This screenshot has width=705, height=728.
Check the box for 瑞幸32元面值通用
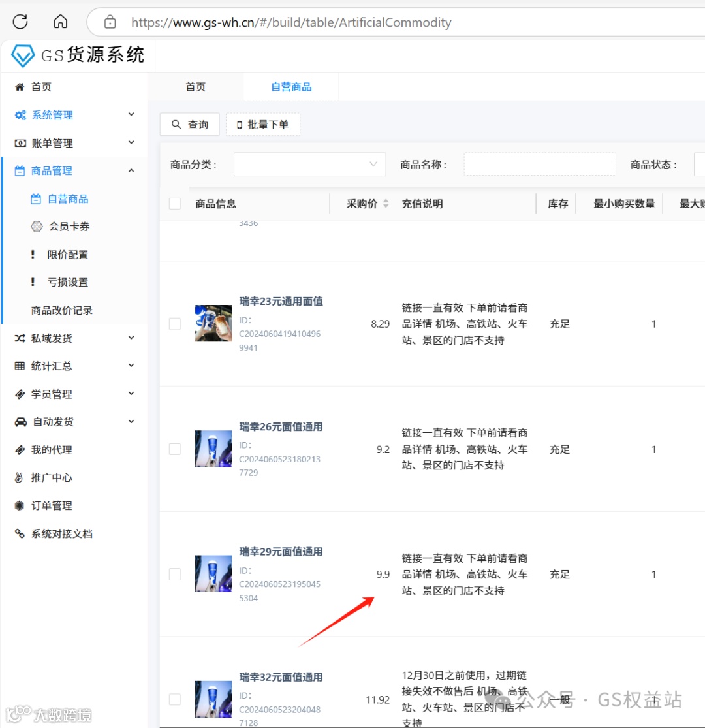(175, 700)
